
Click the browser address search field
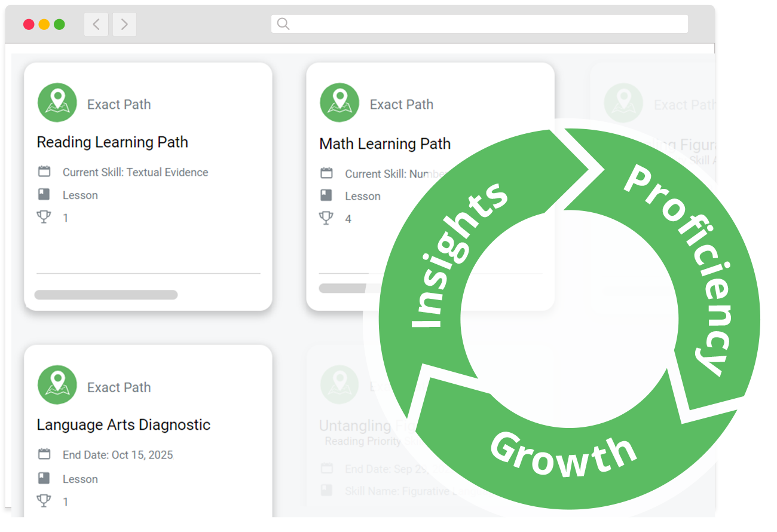coord(479,24)
